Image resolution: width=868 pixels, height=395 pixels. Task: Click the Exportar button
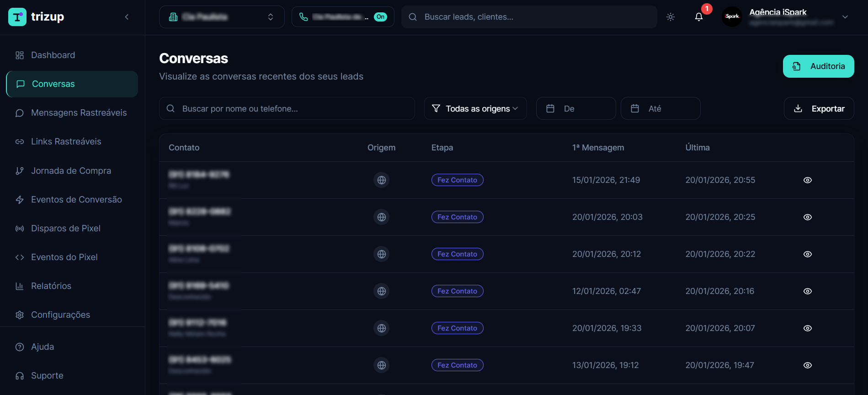(x=819, y=108)
